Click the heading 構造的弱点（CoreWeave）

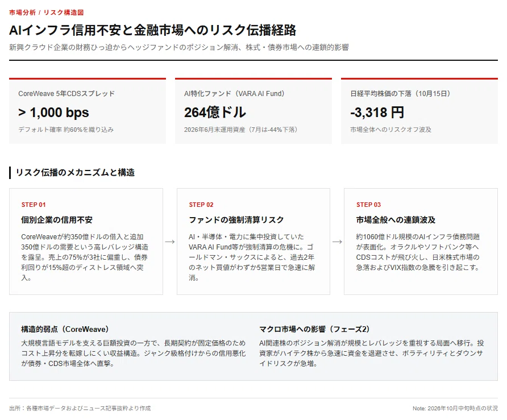(x=65, y=329)
